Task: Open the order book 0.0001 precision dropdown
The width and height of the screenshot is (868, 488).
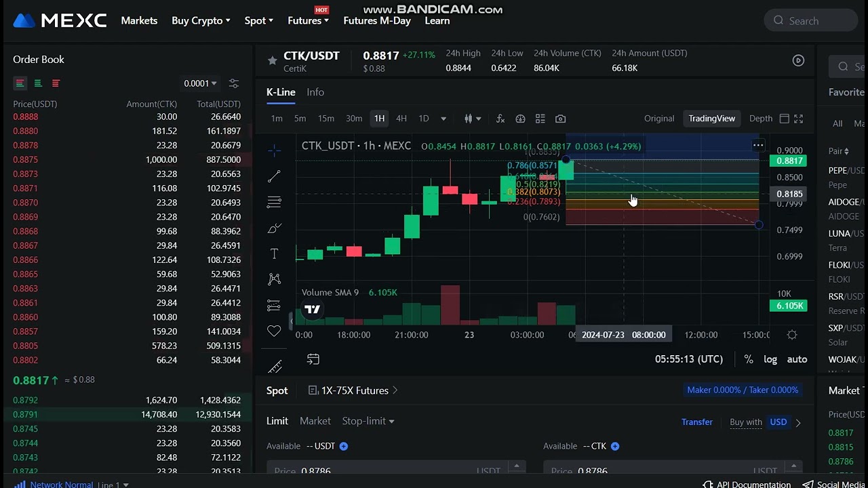Action: coord(200,83)
